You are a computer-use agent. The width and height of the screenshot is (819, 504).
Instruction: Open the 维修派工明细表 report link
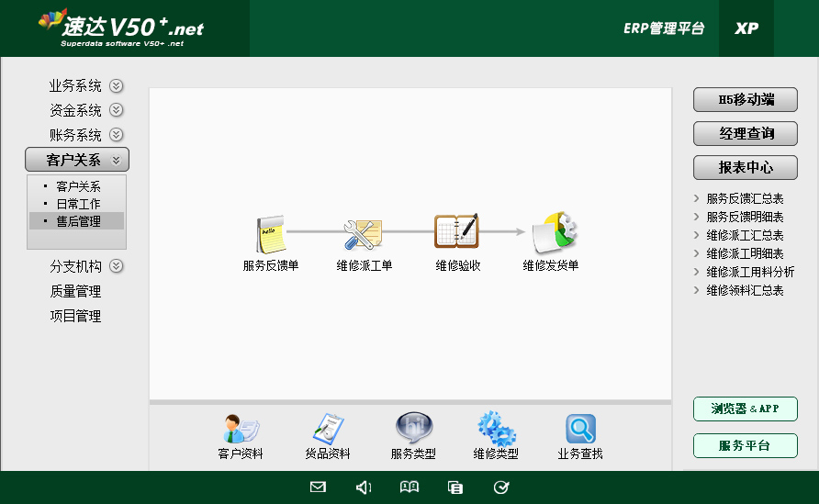(x=745, y=253)
